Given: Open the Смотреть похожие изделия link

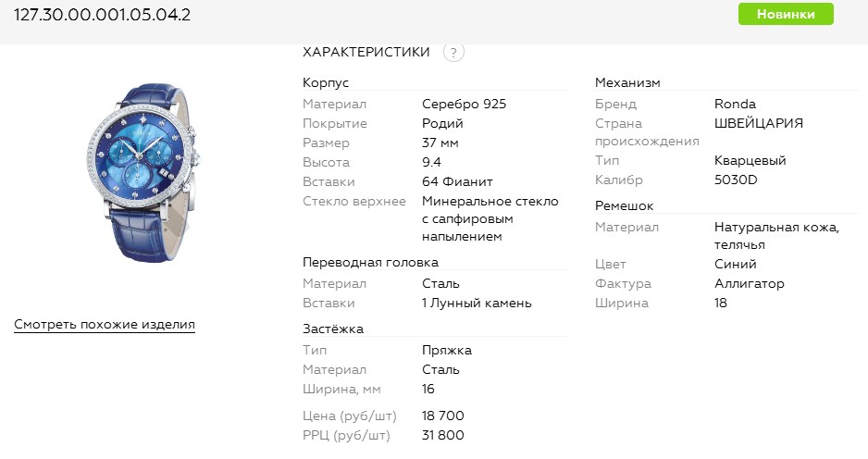Looking at the screenshot, I should pos(105,325).
